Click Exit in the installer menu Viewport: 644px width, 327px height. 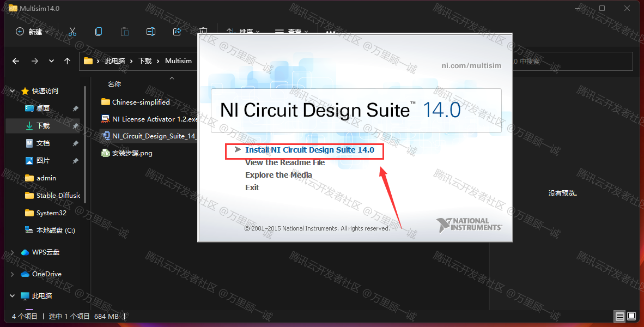[252, 187]
